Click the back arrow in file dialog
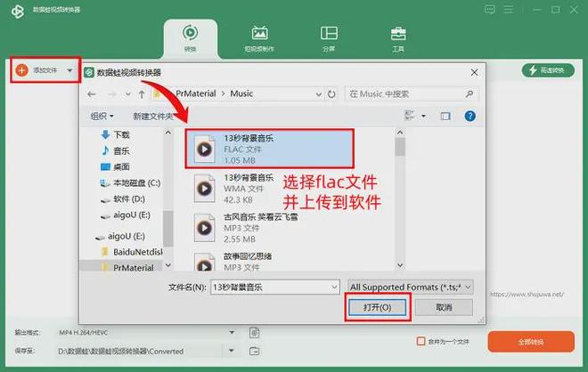588x372 pixels. [92, 93]
